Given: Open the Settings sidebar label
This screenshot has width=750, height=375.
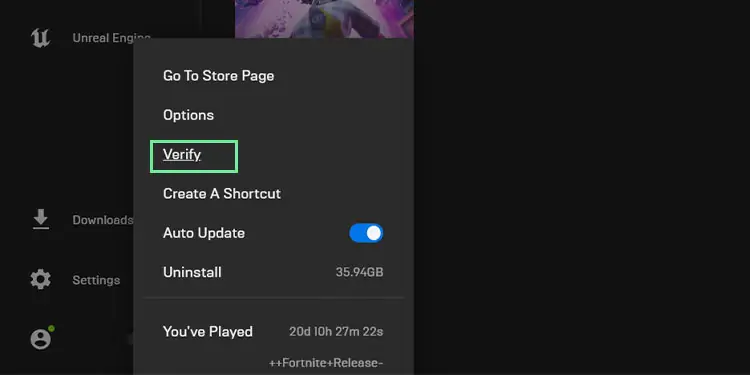Looking at the screenshot, I should 96,280.
